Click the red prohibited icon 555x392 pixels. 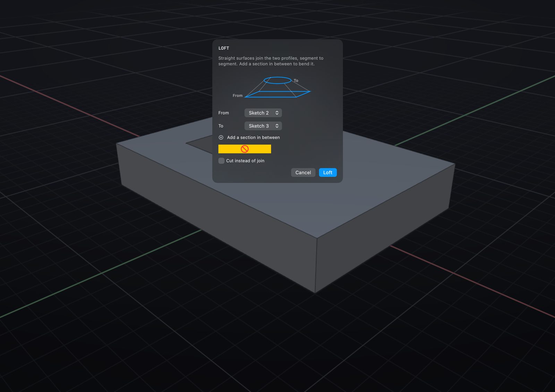245,149
